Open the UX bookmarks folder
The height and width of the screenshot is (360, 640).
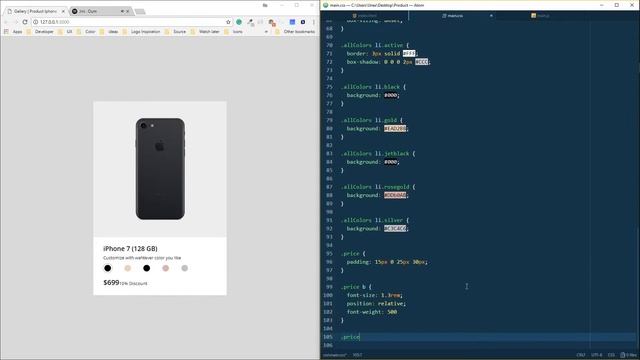click(65, 31)
